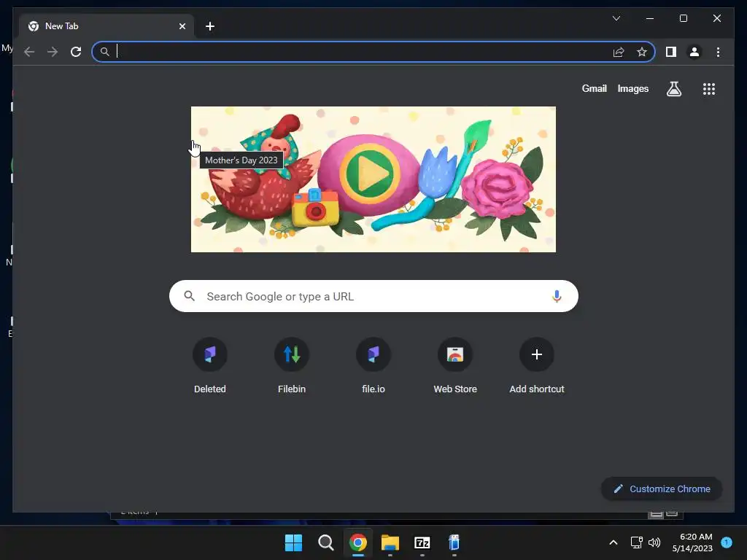The image size is (747, 560).
Task: Open volume control tray icon
Action: (654, 542)
